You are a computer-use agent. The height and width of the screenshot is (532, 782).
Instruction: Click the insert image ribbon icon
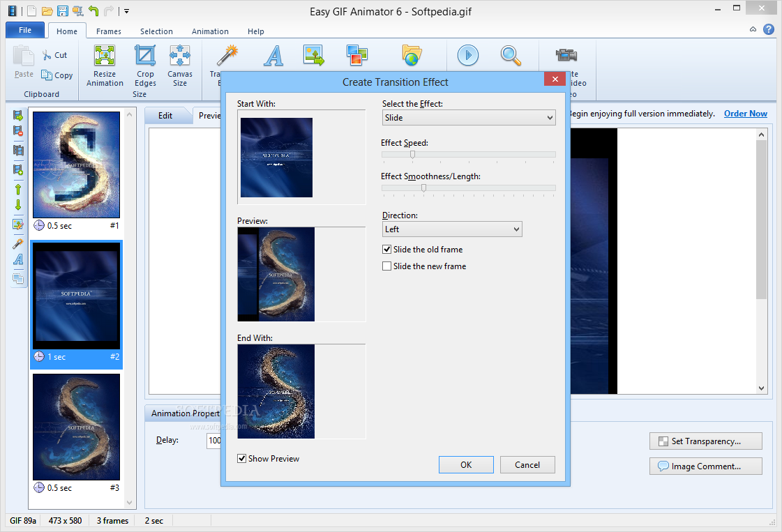tap(314, 55)
